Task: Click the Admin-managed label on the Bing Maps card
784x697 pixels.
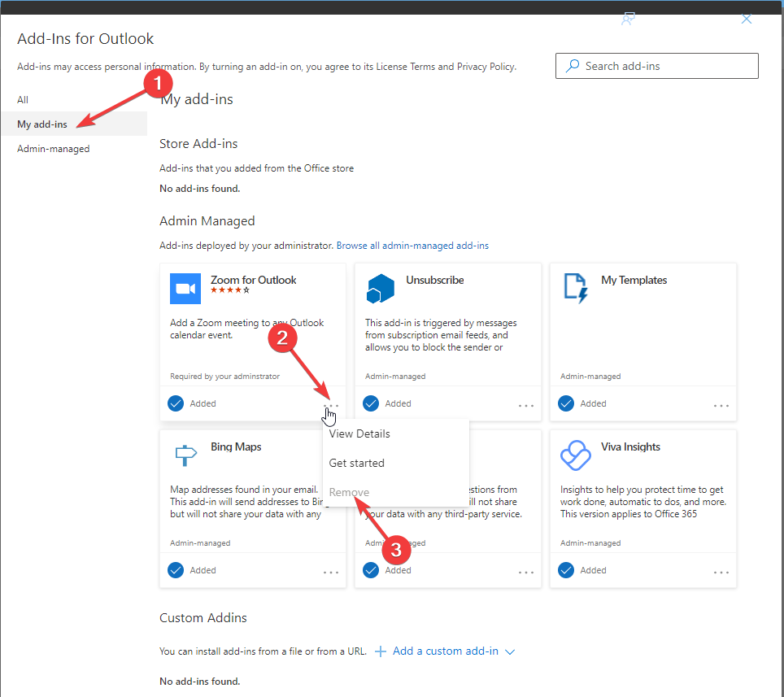Action: pos(200,543)
